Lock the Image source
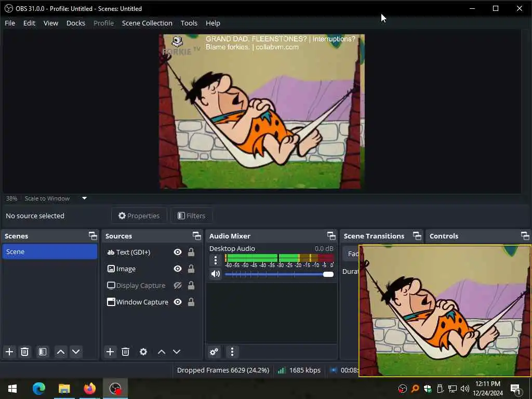 pyautogui.click(x=191, y=269)
